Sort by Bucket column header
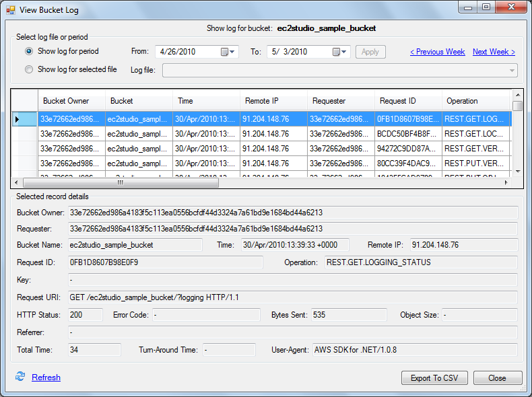Viewport: 532px width, 397px height. [139, 101]
